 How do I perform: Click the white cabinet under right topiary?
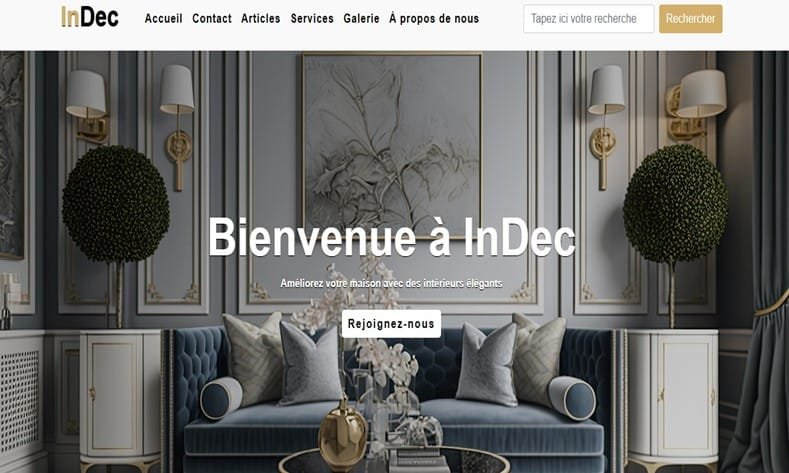point(673,398)
